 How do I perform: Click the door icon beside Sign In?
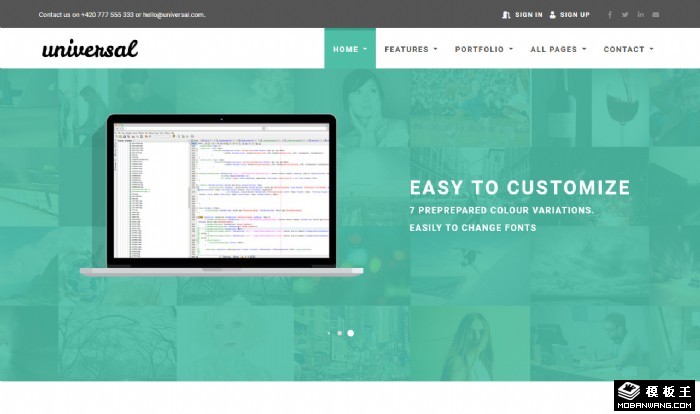[x=506, y=15]
